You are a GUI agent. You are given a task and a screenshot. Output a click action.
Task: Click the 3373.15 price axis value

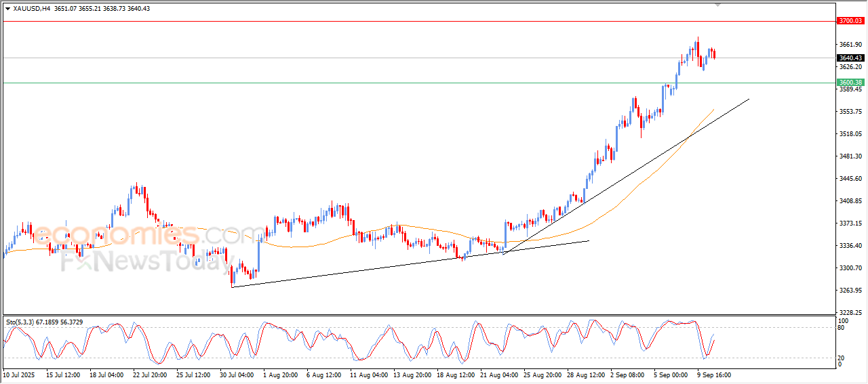click(850, 223)
